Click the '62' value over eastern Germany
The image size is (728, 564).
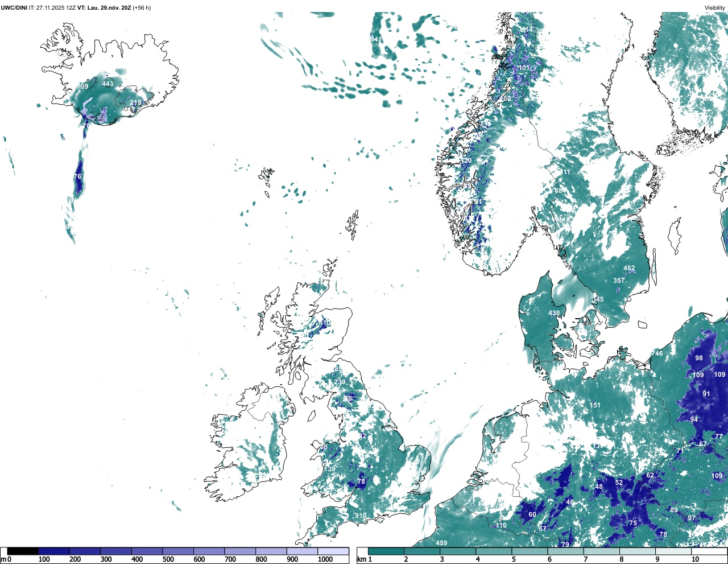pyautogui.click(x=650, y=475)
